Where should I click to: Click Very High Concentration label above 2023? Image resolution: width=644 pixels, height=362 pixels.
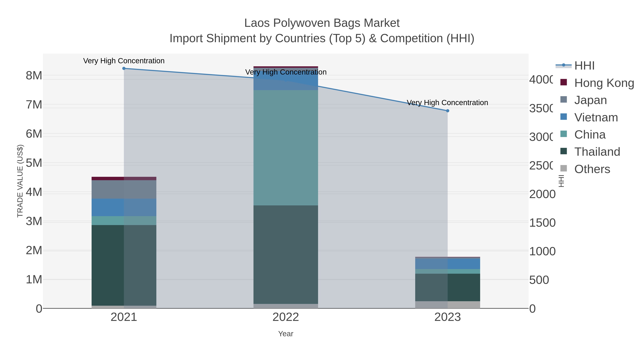click(448, 103)
